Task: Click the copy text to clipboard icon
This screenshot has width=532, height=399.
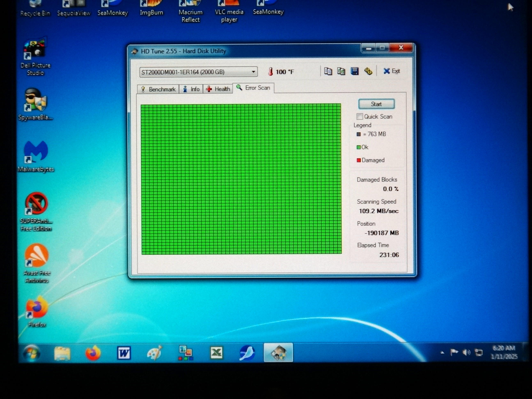Action: [328, 71]
